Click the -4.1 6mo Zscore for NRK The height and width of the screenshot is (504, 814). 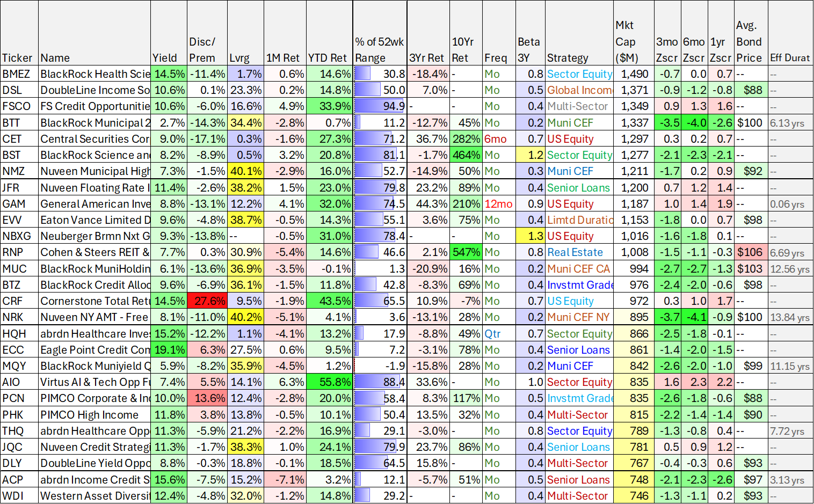pyautogui.click(x=694, y=317)
